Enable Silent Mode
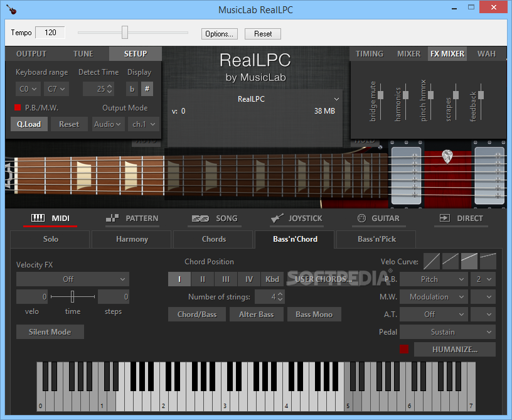512x420 pixels. 50,332
